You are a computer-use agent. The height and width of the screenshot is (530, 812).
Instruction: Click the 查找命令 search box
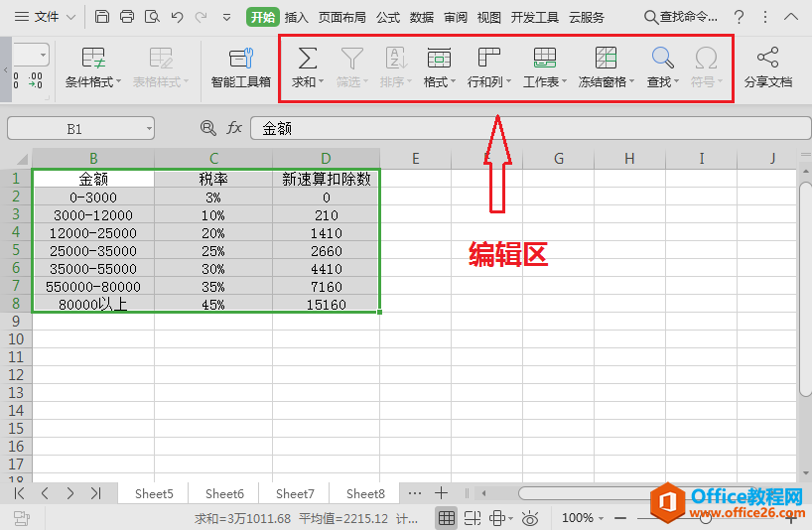[x=681, y=17]
